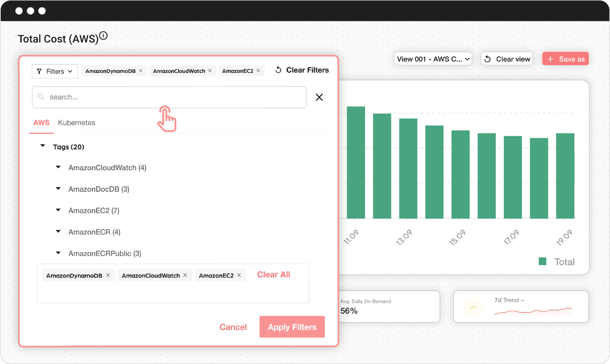Remove AmazonEC2 chip in selected tags box
610x364 pixels.
(239, 275)
